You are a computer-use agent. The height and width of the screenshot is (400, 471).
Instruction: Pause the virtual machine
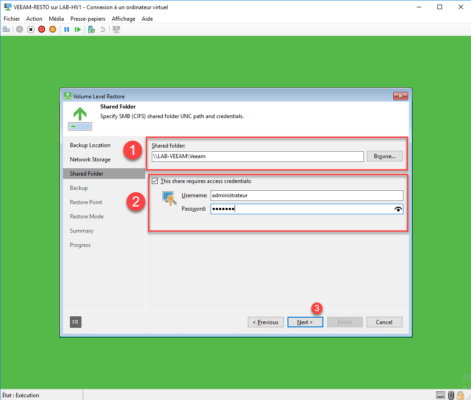pos(67,30)
